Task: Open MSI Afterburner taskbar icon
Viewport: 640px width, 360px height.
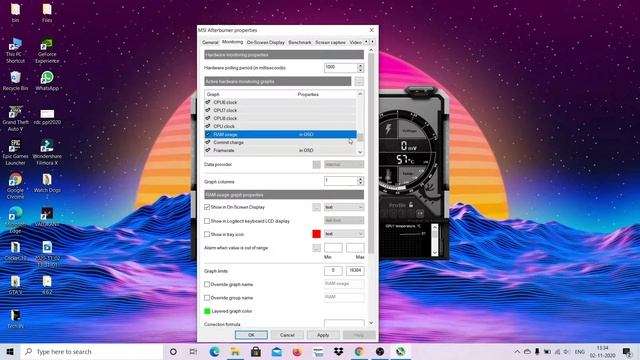Action: click(x=400, y=351)
